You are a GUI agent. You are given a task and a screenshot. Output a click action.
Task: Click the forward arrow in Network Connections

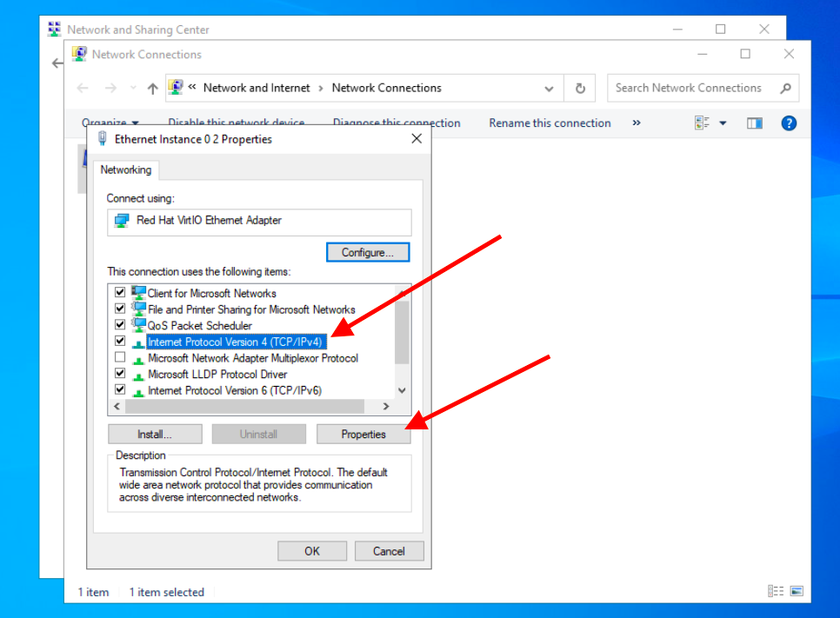pyautogui.click(x=111, y=89)
